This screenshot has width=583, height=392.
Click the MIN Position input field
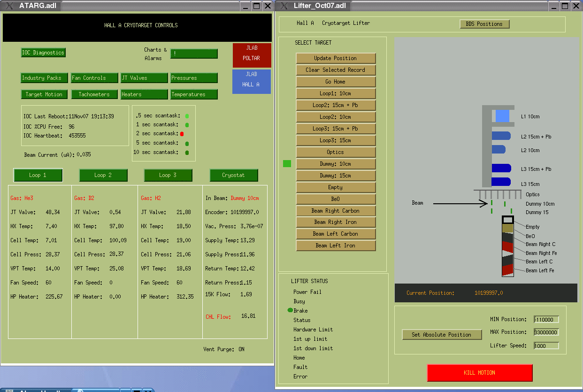point(546,320)
